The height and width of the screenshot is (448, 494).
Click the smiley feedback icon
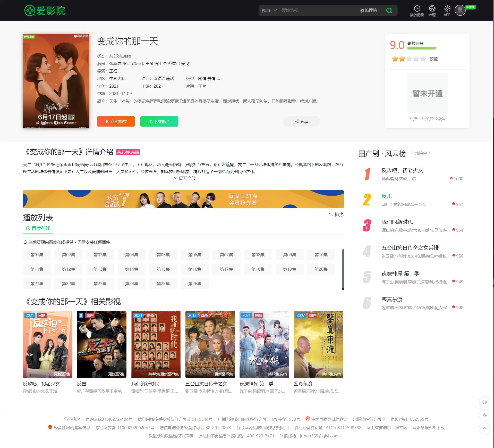(484, 402)
